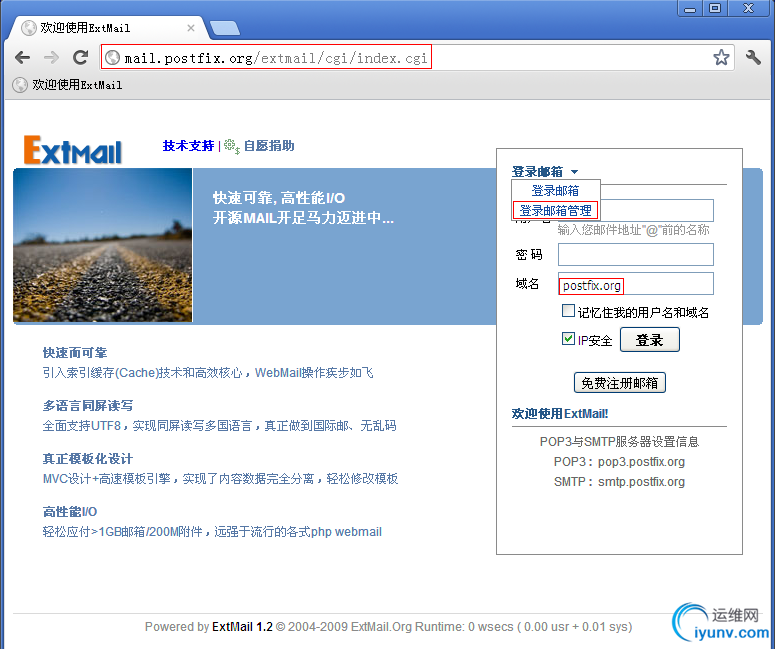Choose 登录邮箱管理 from the dropdown menu
The image size is (775, 649).
pyautogui.click(x=556, y=211)
